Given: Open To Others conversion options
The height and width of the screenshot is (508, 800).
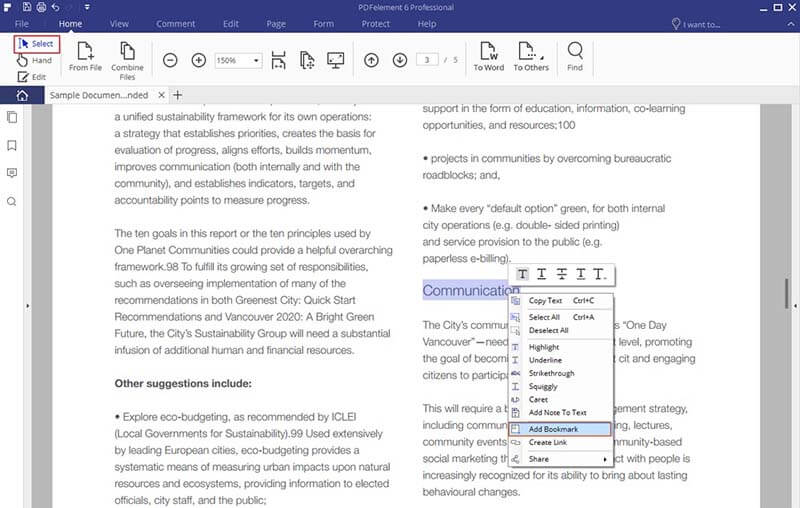Looking at the screenshot, I should pyautogui.click(x=531, y=57).
